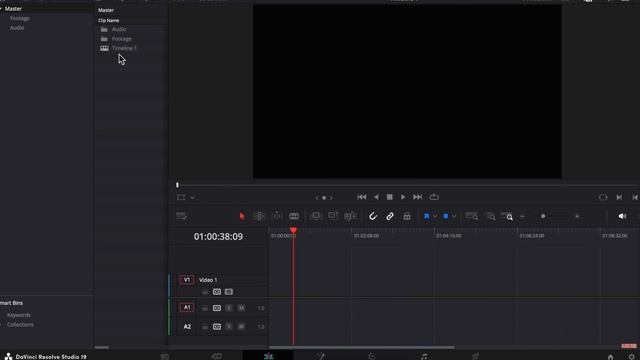Image resolution: width=640 pixels, height=360 pixels.
Task: Switch to the Edit page tab
Action: 268,356
